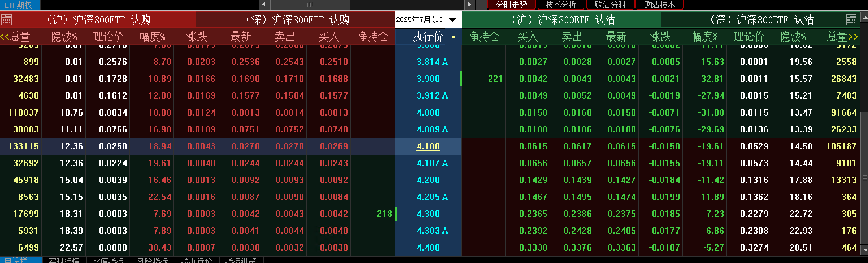Sort by put-side 卖出 column header
The height and width of the screenshot is (263, 868).
pos(572,37)
